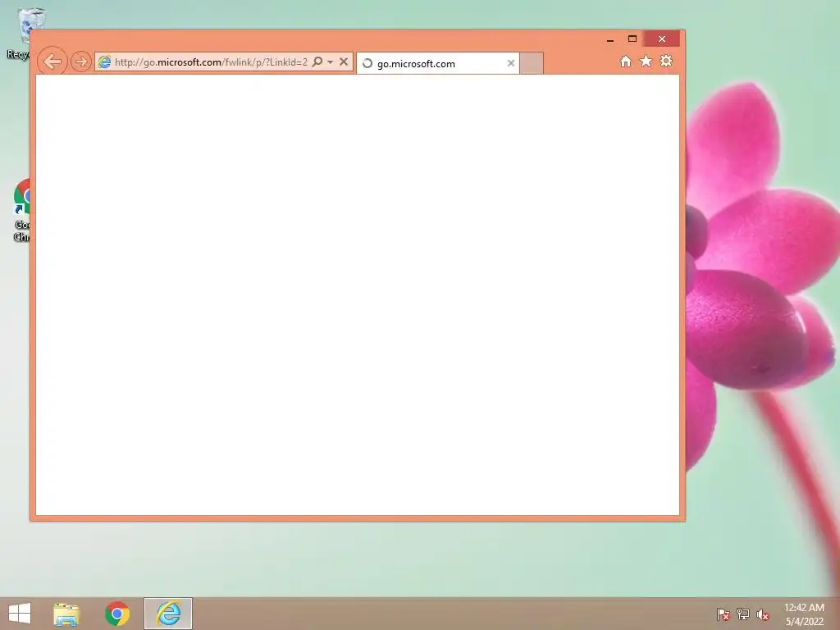Open the Tools gear menu

click(x=666, y=61)
